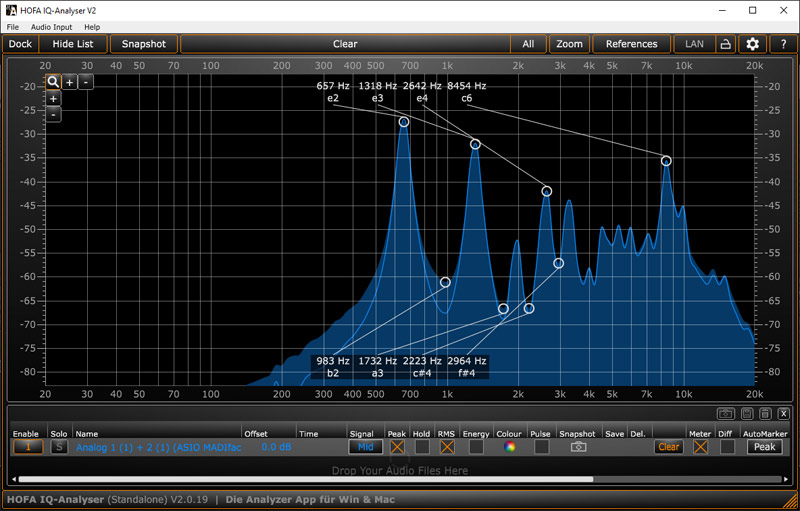Click the horizontal zoom-in plus icon

[70, 82]
